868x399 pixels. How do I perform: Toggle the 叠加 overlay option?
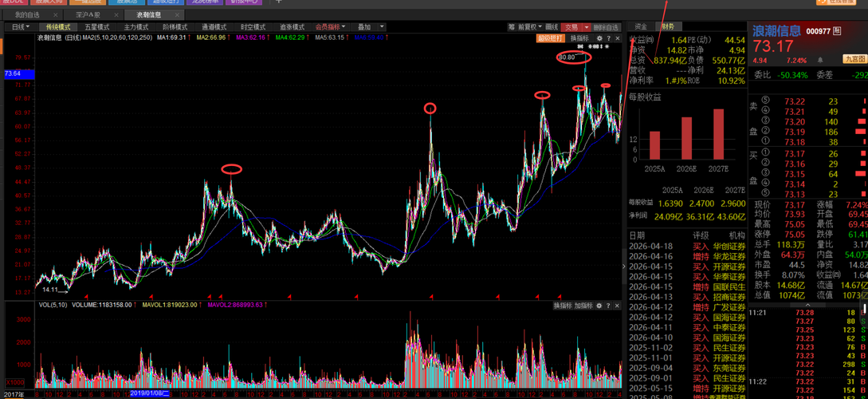(364, 26)
